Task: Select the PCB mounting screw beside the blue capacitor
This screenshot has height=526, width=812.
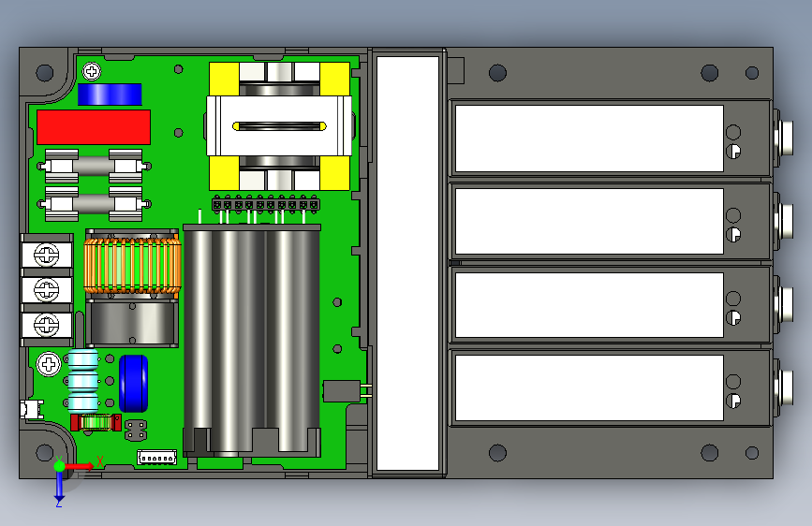Action: point(92,71)
